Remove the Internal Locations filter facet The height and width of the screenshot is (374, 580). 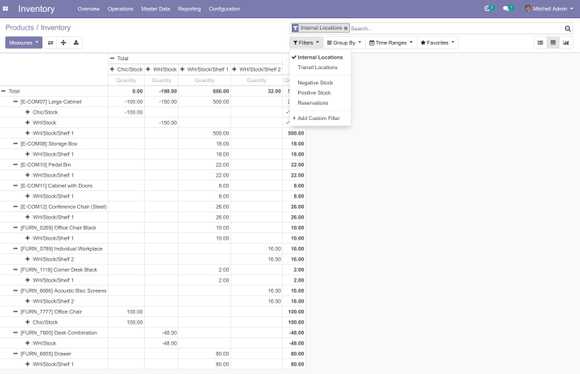(x=346, y=28)
